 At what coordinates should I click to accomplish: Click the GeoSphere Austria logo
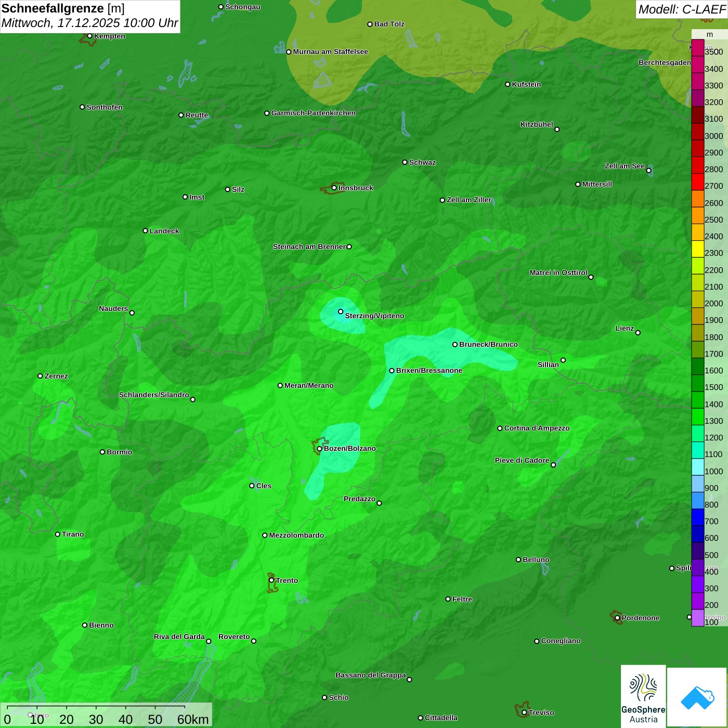tap(643, 697)
